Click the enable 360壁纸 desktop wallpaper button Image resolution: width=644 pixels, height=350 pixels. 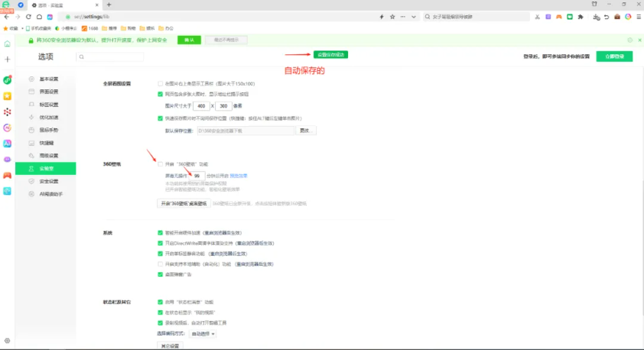point(184,203)
